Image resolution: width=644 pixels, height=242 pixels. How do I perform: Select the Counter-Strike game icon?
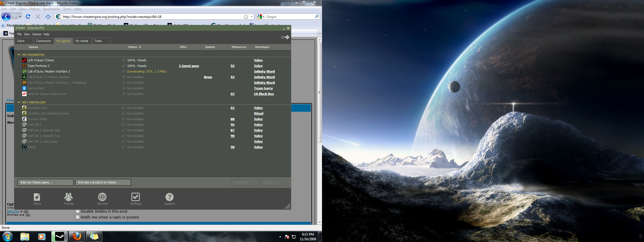coord(24,119)
